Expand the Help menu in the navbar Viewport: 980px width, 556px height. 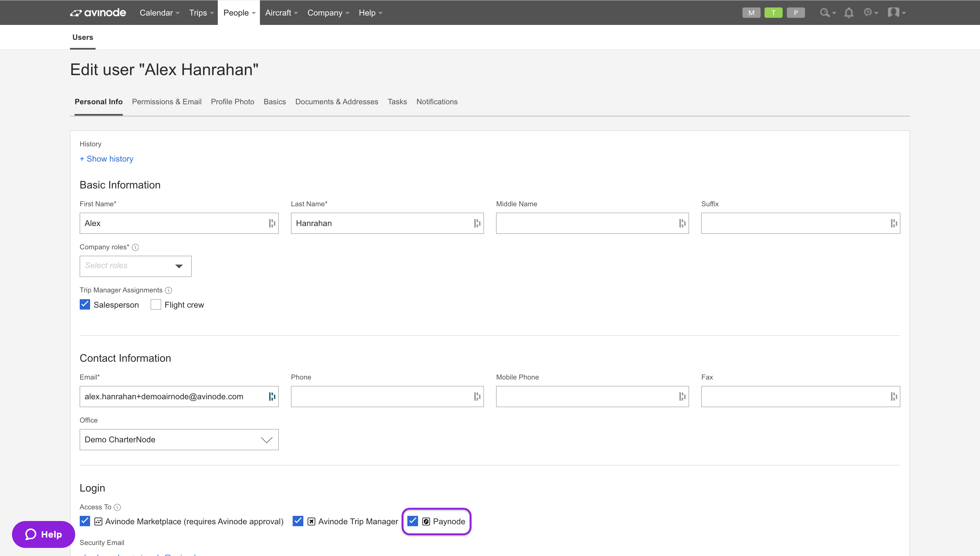click(x=370, y=13)
